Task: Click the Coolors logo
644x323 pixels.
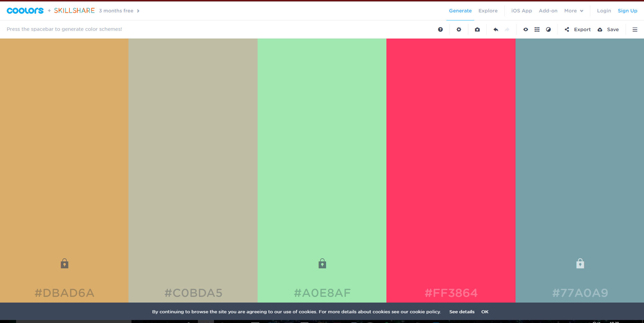Action: (25, 11)
